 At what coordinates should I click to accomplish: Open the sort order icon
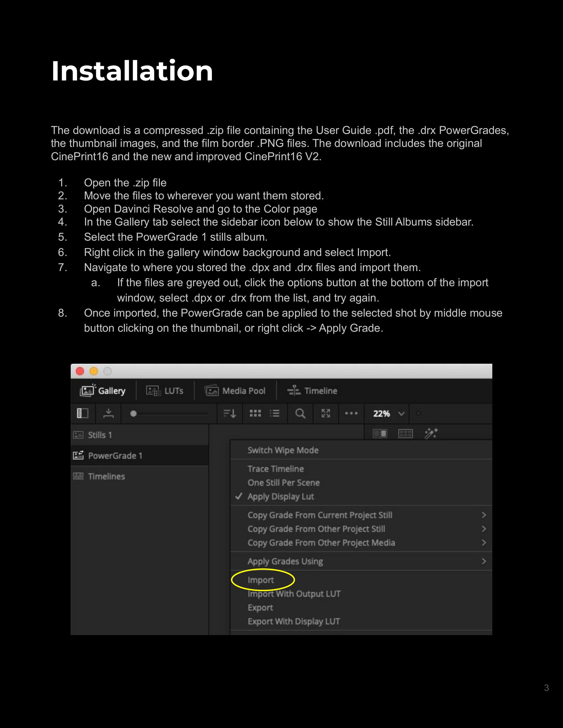point(229,413)
